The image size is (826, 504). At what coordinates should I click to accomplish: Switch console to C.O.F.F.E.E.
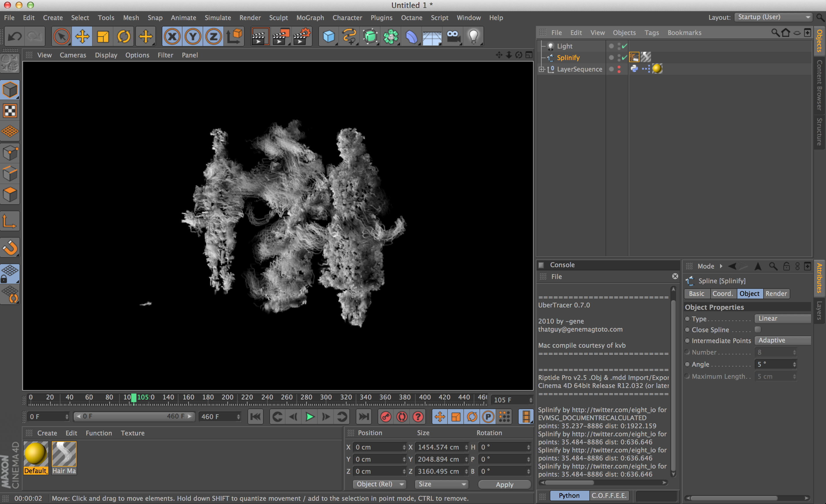tap(609, 496)
